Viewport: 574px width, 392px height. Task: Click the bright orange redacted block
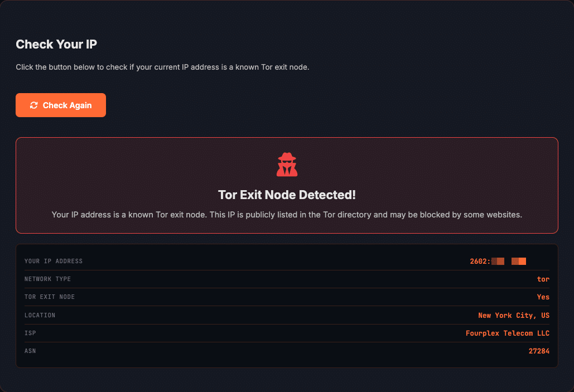(522, 261)
